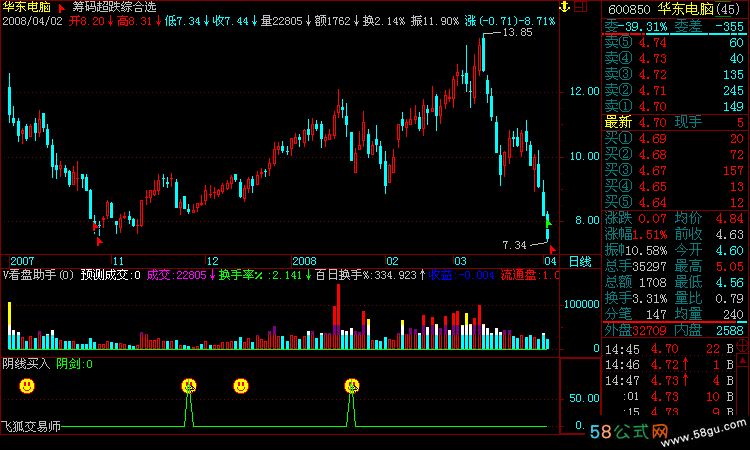Click the 华东电脑 stock name at chart top-left
750x450 pixels.
point(27,7)
